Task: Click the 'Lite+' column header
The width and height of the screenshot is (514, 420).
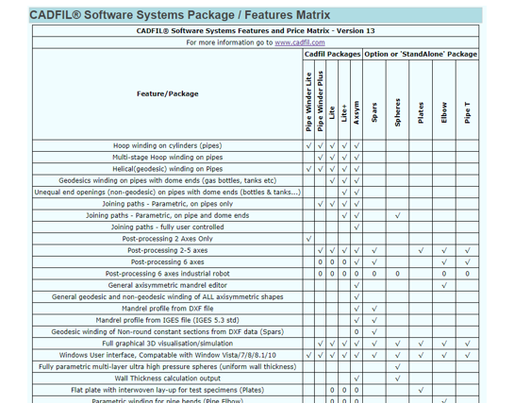Action: [344, 113]
